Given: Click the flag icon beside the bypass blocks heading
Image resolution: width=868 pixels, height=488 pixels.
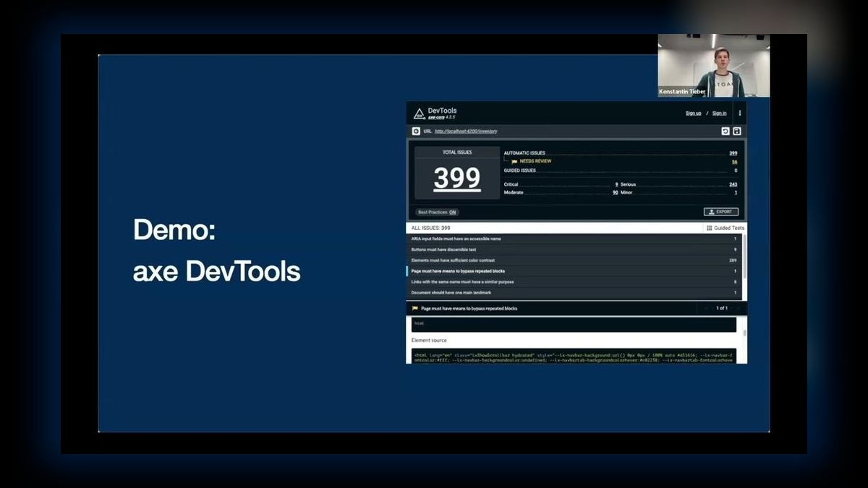Looking at the screenshot, I should [415, 308].
